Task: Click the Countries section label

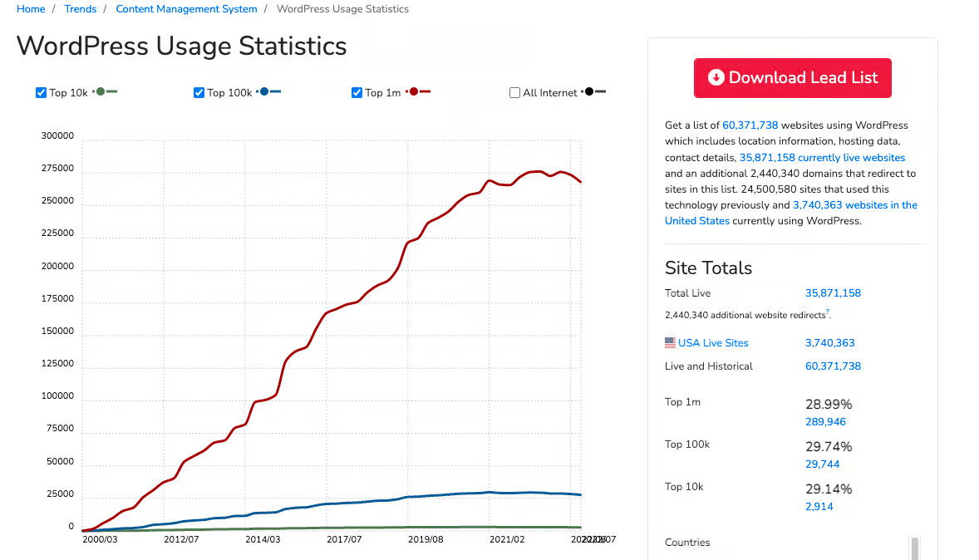Action: (x=687, y=543)
